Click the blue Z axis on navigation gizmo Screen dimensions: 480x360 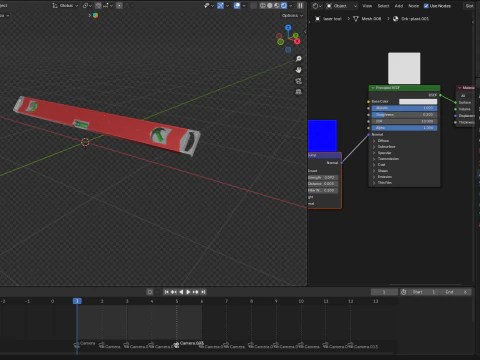pos(288,27)
